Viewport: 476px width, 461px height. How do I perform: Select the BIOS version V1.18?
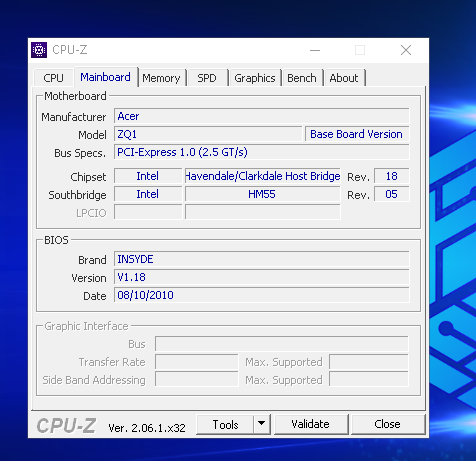[x=262, y=277]
